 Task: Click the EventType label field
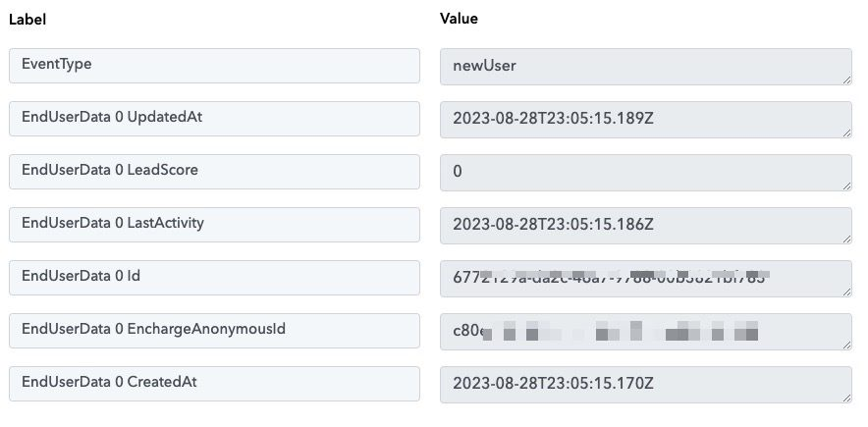(214, 65)
